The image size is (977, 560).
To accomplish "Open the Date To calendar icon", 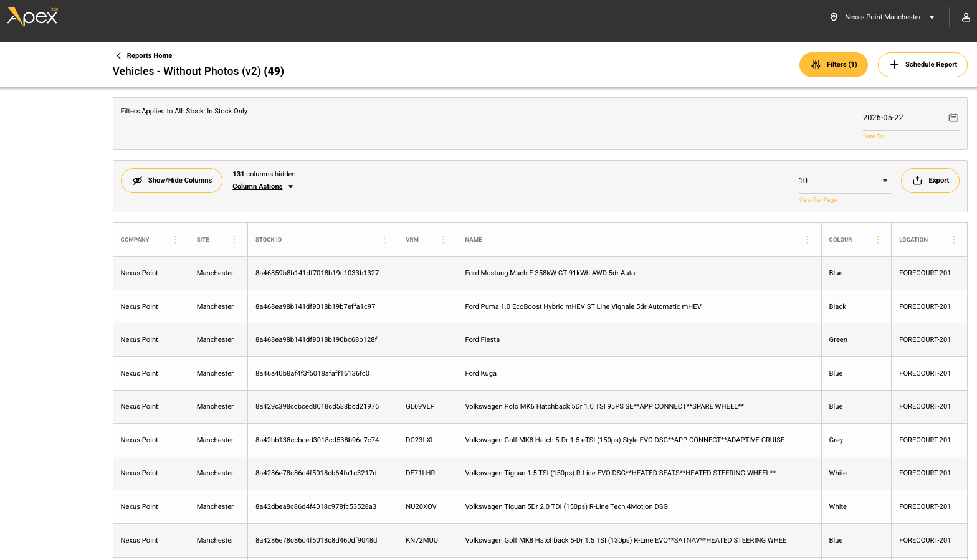I will pyautogui.click(x=953, y=118).
